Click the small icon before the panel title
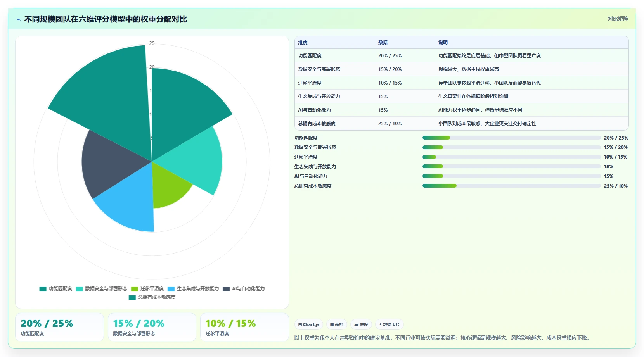The width and height of the screenshot is (644, 357). (18, 19)
